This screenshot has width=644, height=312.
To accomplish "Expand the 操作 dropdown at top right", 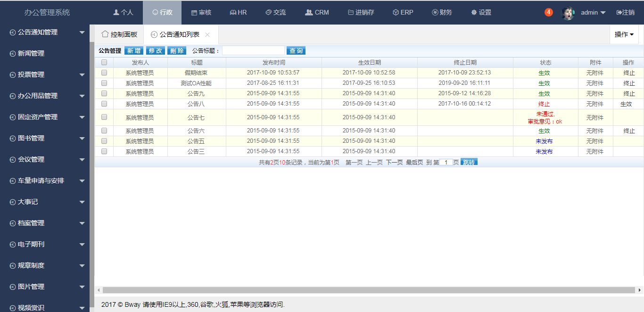I will pos(624,34).
